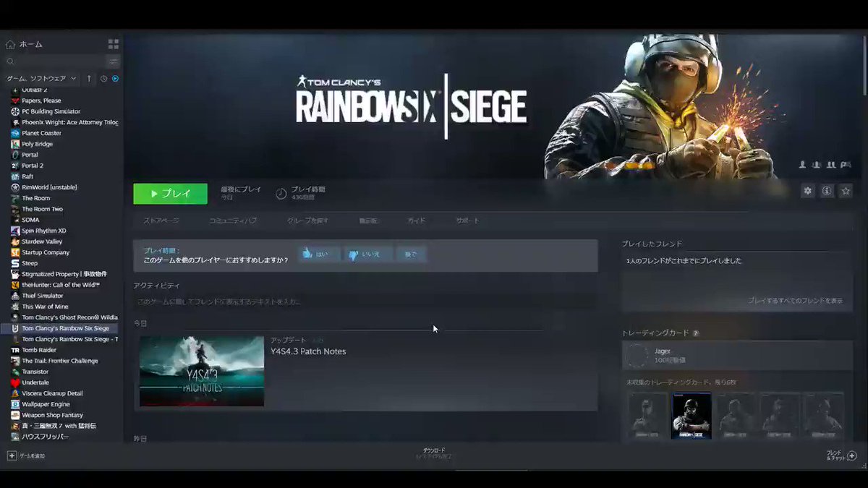Open the ストアページ tab
The width and height of the screenshot is (868, 488).
click(x=161, y=221)
